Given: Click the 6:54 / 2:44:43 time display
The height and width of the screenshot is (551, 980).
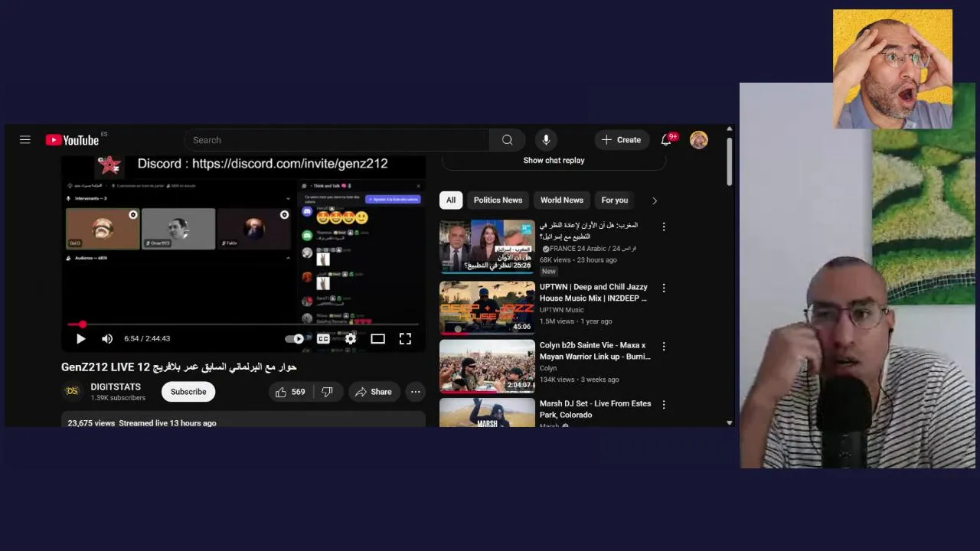Looking at the screenshot, I should tap(147, 338).
